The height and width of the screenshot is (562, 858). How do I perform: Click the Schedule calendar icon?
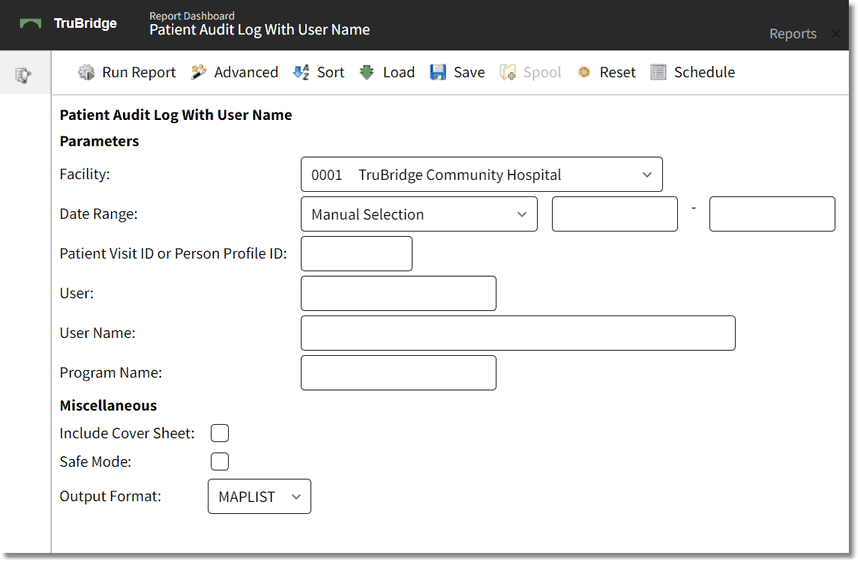pos(658,72)
